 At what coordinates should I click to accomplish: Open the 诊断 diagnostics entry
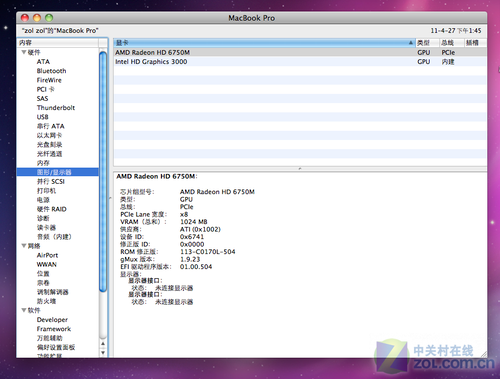coord(43,218)
